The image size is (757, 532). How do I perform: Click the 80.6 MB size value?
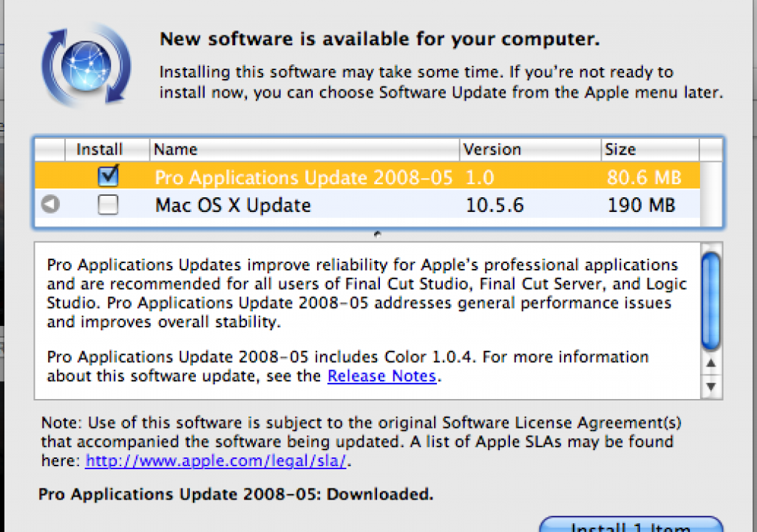644,177
